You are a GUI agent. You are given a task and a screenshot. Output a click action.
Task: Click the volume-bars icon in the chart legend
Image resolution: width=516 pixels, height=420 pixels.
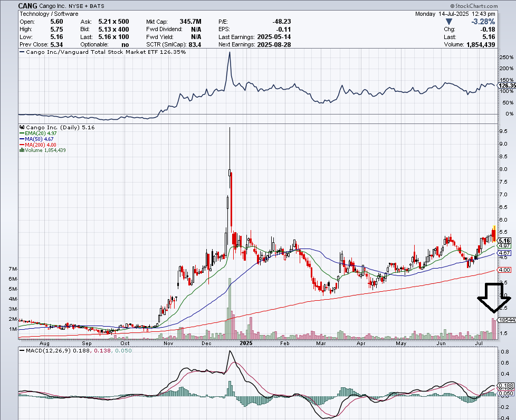[x=22, y=150]
